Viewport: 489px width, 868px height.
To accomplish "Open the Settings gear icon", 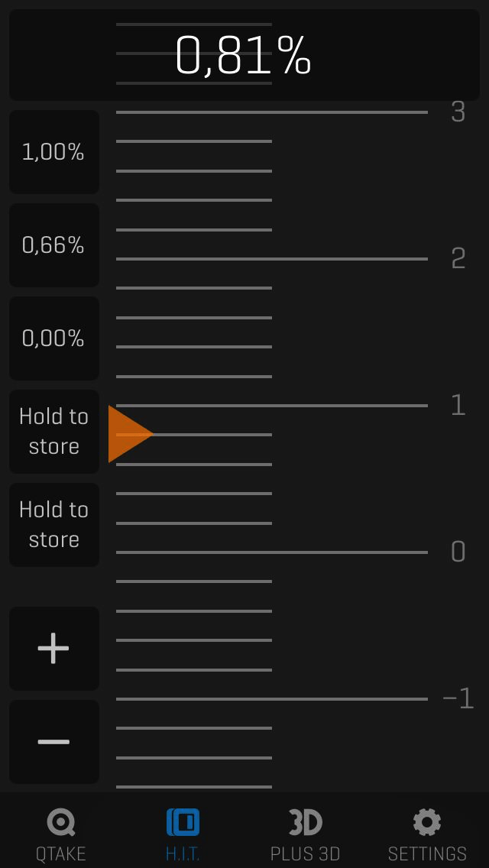I will (x=427, y=822).
